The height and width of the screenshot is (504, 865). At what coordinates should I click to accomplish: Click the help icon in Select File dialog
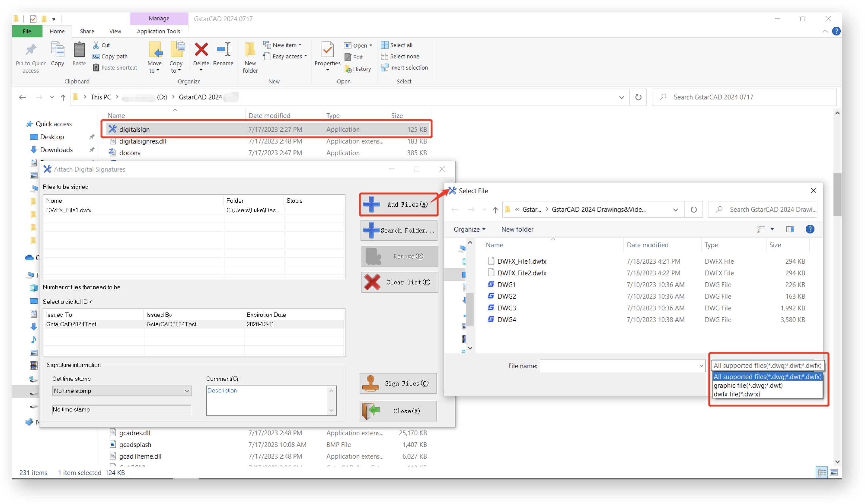click(x=810, y=229)
